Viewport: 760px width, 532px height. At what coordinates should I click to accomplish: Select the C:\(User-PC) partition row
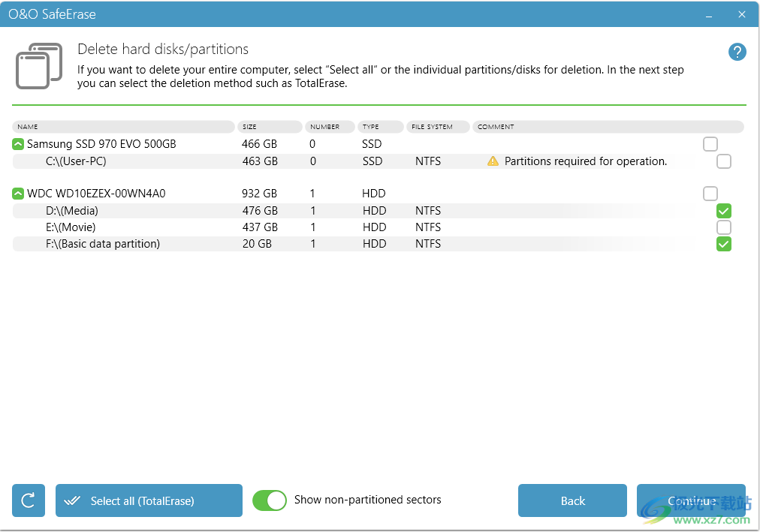378,161
